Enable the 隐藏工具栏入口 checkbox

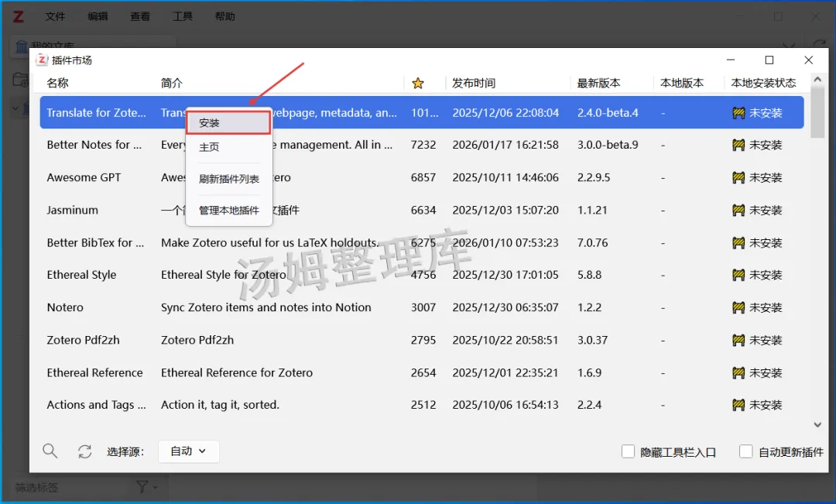tap(628, 451)
